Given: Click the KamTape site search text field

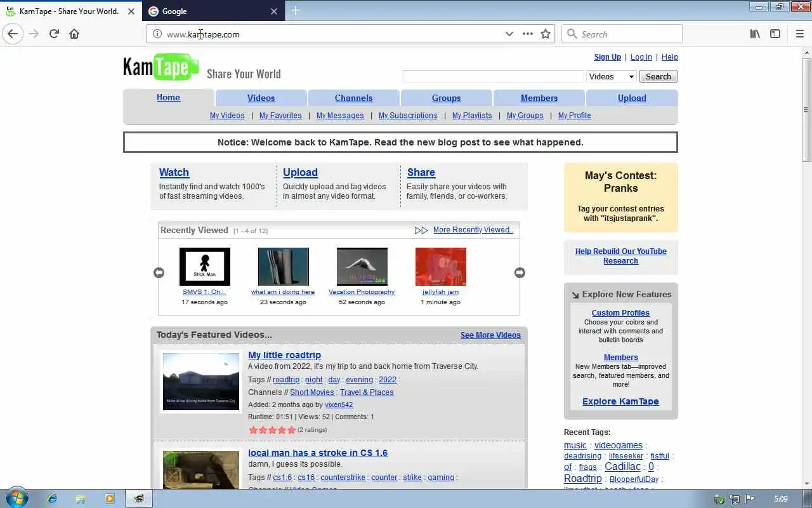Looking at the screenshot, I should [493, 76].
